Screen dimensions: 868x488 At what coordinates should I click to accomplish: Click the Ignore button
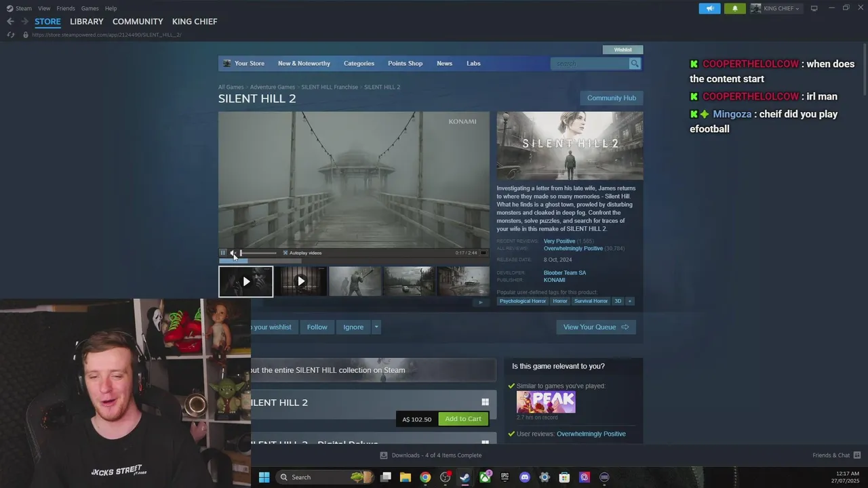[353, 327]
